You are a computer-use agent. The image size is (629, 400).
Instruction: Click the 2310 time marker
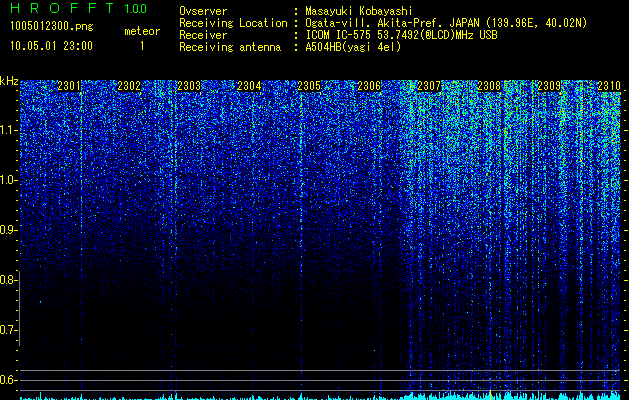click(x=609, y=86)
